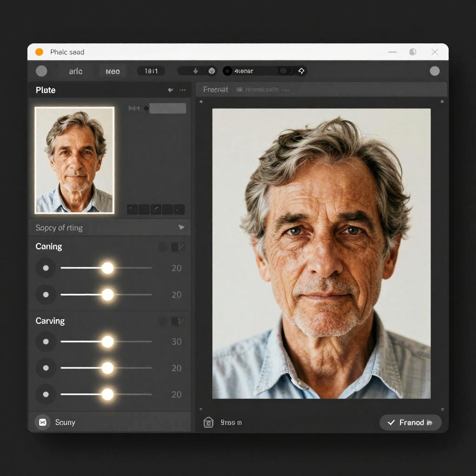This screenshot has width=476, height=476.
Task: Select the portrait thumbnail in the Plate panel
Action: [x=74, y=160]
